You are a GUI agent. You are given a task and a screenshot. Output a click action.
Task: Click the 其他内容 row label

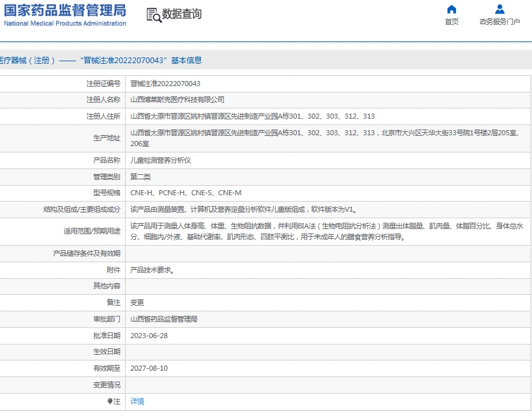coord(107,286)
